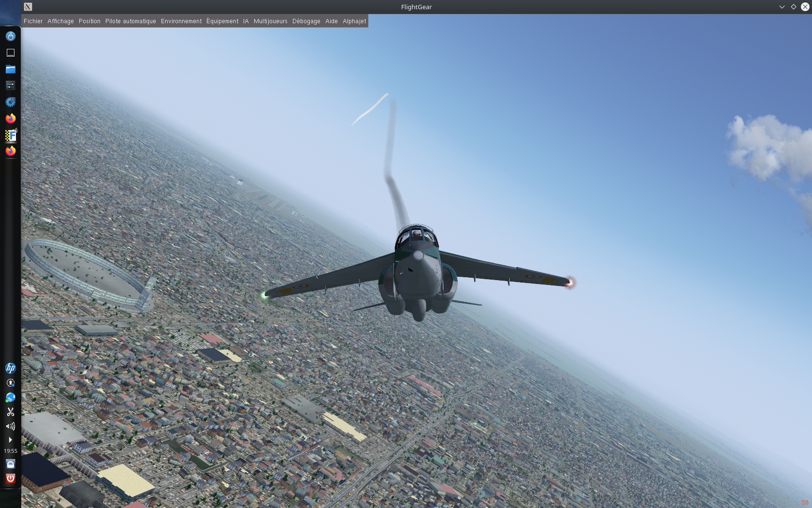812x508 pixels.
Task: Open the Position menu
Action: point(89,21)
